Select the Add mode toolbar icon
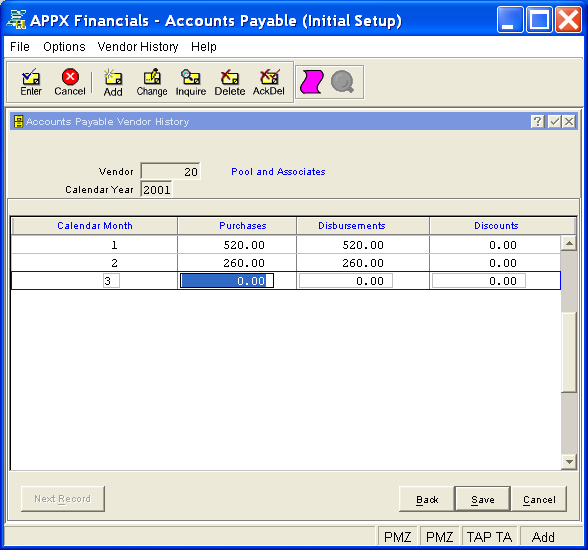 click(x=113, y=82)
